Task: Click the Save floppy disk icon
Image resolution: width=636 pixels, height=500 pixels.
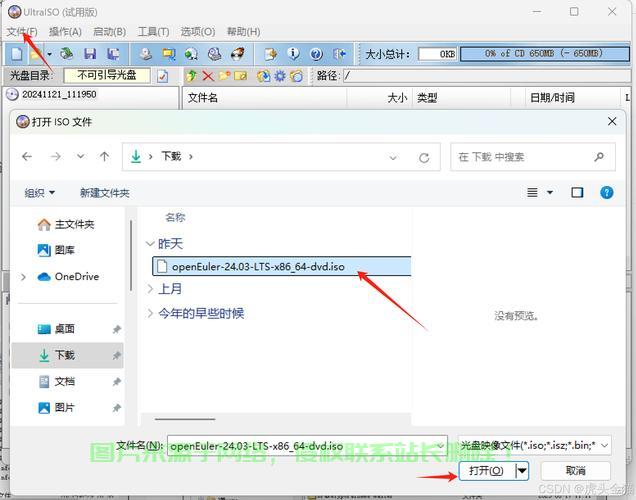Action: tap(90, 54)
